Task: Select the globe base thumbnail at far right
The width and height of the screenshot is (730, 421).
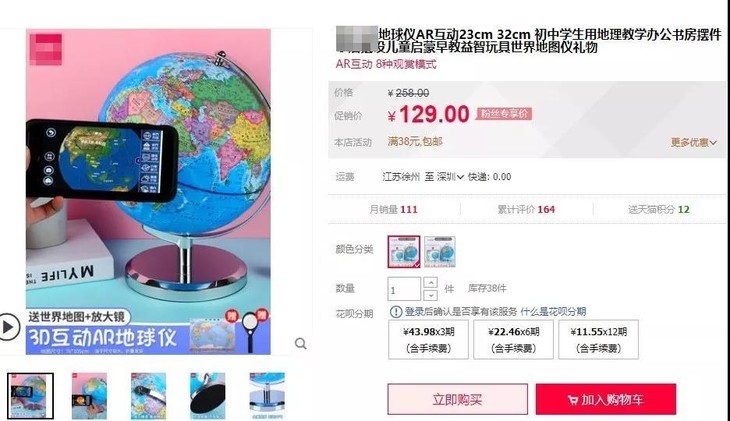Action: 267,396
